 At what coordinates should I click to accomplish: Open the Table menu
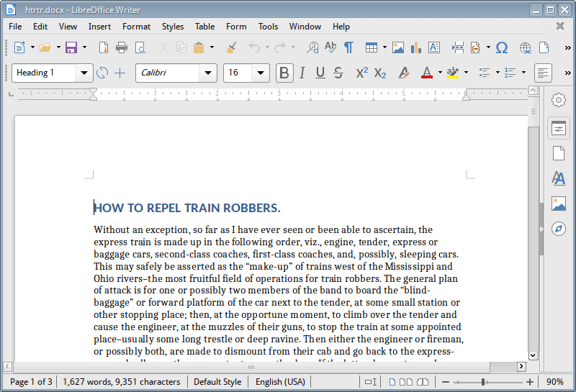(x=204, y=27)
